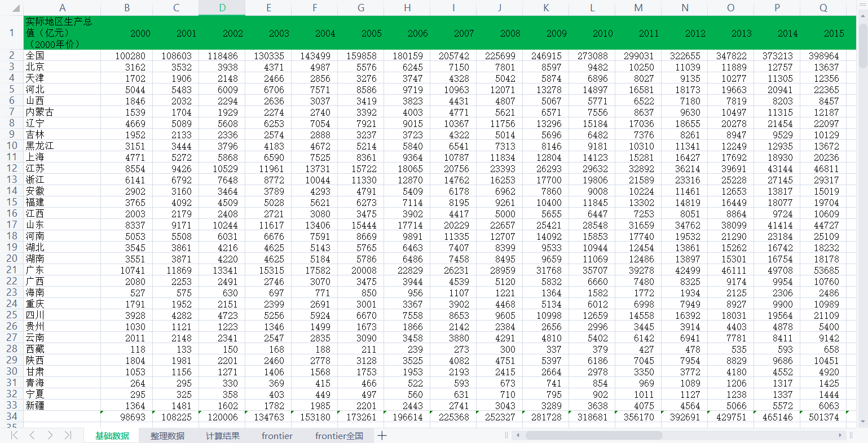The image size is (868, 443).
Task: Select row 2 header
Action: click(x=12, y=55)
